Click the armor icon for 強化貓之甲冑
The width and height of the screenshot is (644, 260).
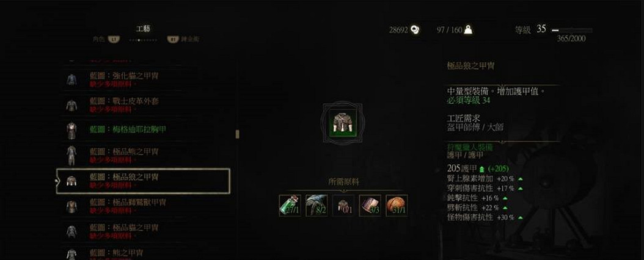71,80
